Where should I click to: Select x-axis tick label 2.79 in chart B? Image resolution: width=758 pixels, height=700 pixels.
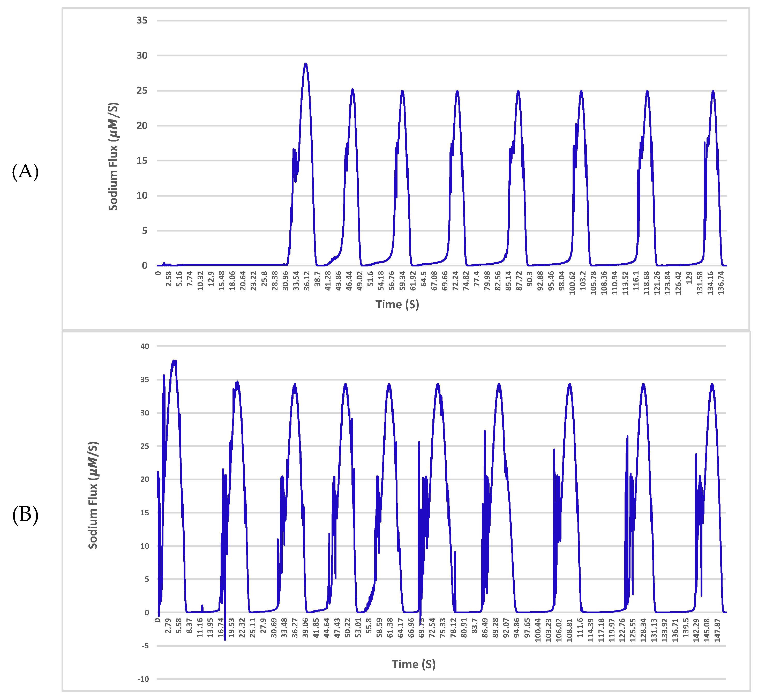click(168, 625)
